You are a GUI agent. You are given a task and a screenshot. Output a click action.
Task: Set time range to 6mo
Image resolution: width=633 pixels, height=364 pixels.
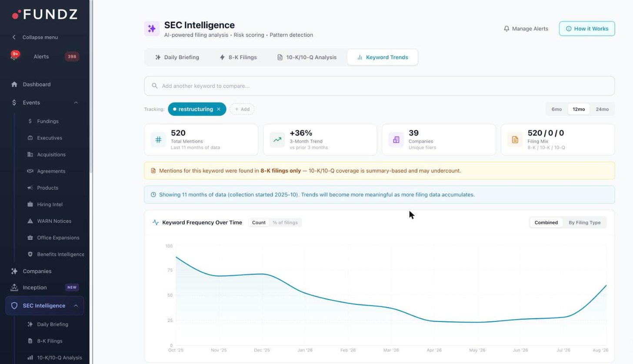point(556,109)
